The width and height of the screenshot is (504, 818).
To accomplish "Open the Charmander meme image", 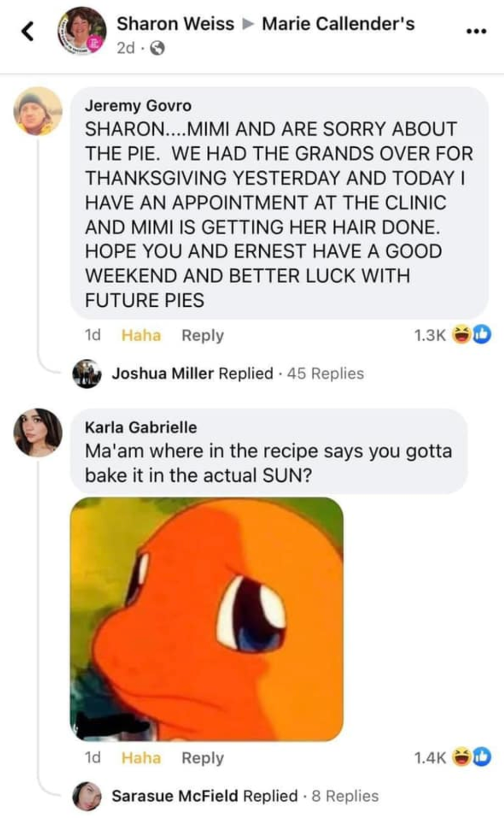I will [207, 619].
